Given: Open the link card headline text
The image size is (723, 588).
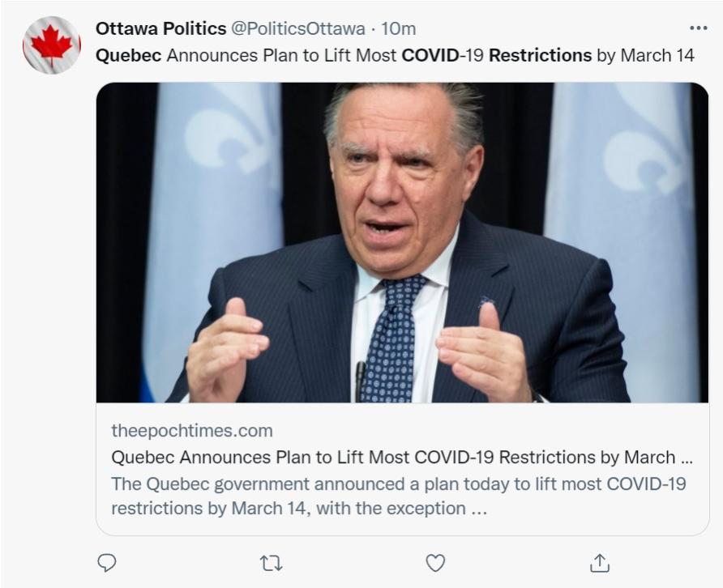Looking at the screenshot, I should 401,457.
